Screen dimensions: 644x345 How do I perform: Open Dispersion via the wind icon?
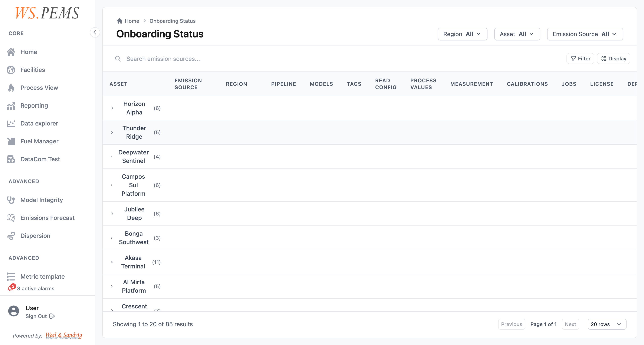(x=11, y=236)
